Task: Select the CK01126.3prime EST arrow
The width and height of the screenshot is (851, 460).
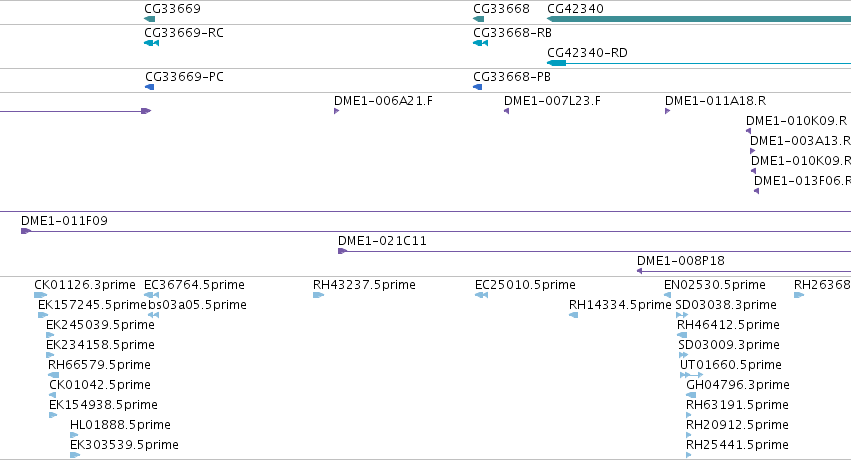Action: [41, 295]
